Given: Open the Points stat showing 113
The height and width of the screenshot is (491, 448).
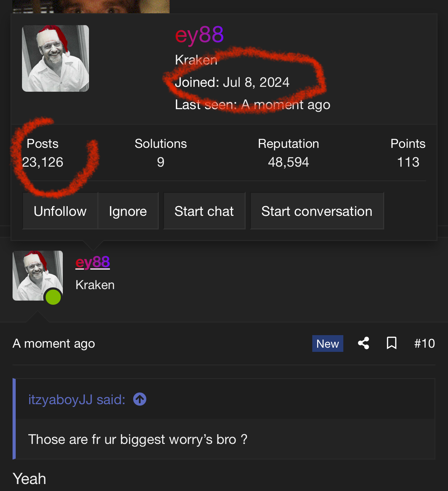Looking at the screenshot, I should (408, 153).
